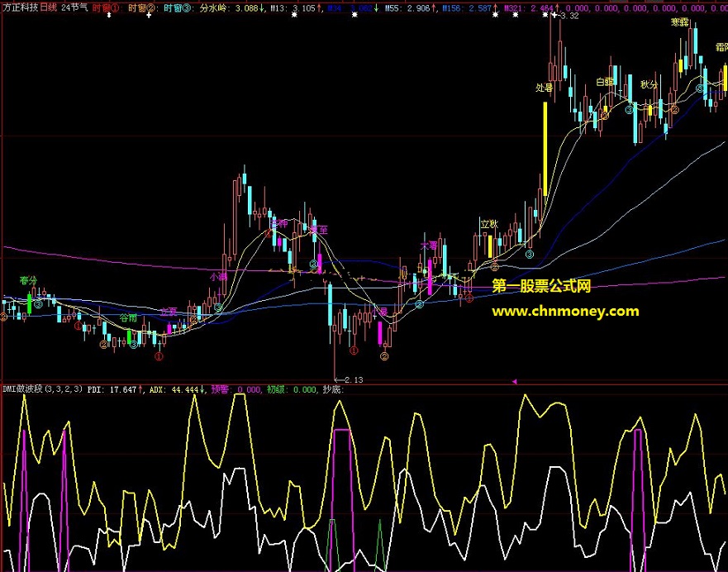Viewport: 728px width, 572px height.
Task: Click the 寒露 solar term label
Action: pos(680,22)
